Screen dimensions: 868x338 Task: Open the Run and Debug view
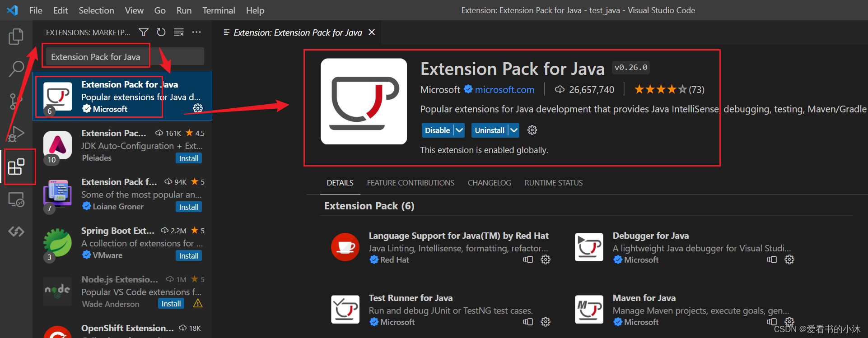coord(16,134)
